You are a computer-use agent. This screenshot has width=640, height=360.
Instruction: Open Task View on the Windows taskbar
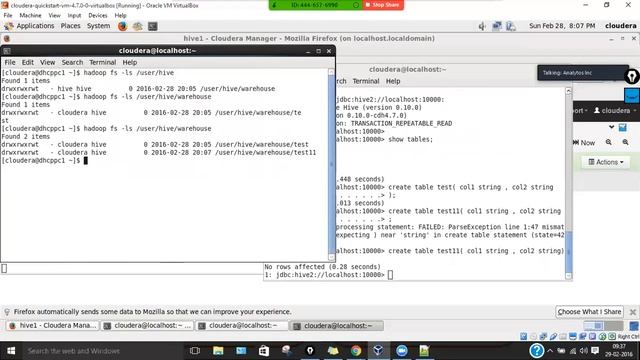pos(195,351)
